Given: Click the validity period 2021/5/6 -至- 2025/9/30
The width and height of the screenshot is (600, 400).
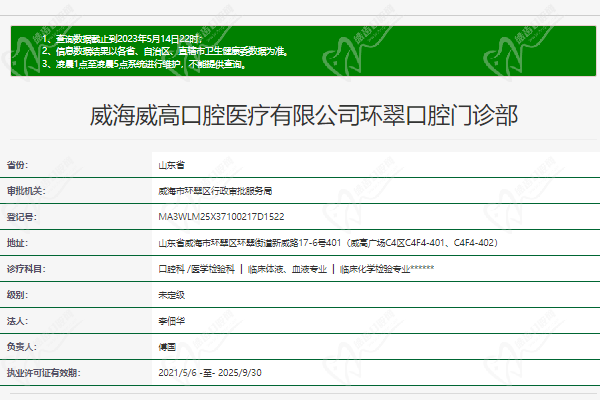Looking at the screenshot, I should 210,373.
